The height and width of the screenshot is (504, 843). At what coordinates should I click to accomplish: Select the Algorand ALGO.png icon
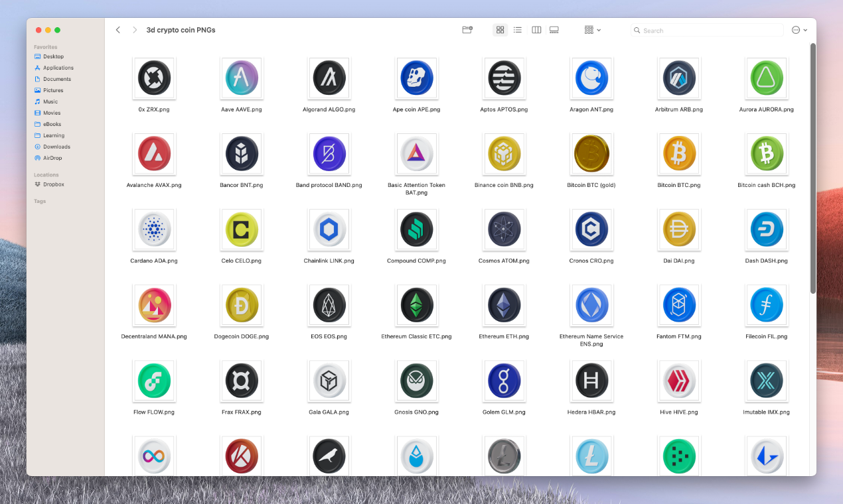(x=329, y=78)
